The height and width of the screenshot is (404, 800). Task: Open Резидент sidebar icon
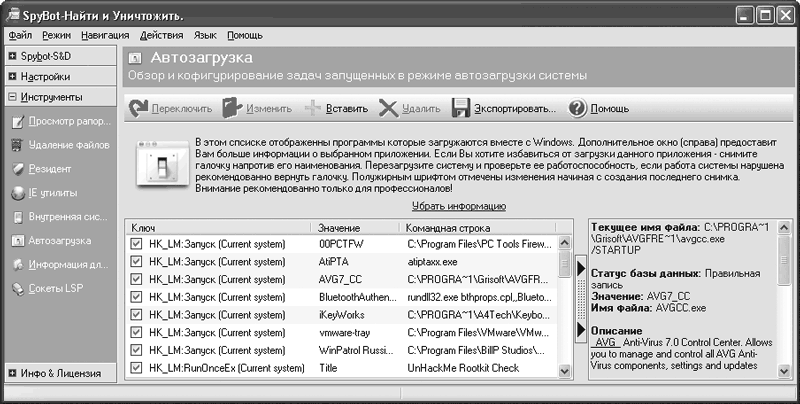[x=18, y=169]
